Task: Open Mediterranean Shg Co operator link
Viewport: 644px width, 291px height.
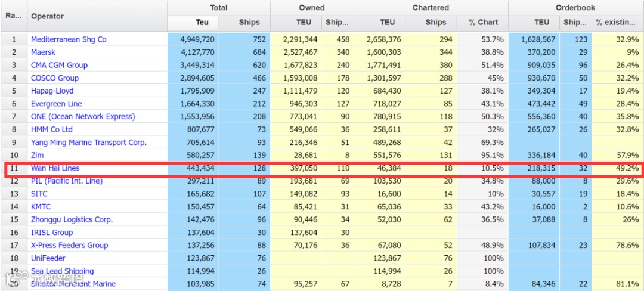Action: click(x=69, y=39)
